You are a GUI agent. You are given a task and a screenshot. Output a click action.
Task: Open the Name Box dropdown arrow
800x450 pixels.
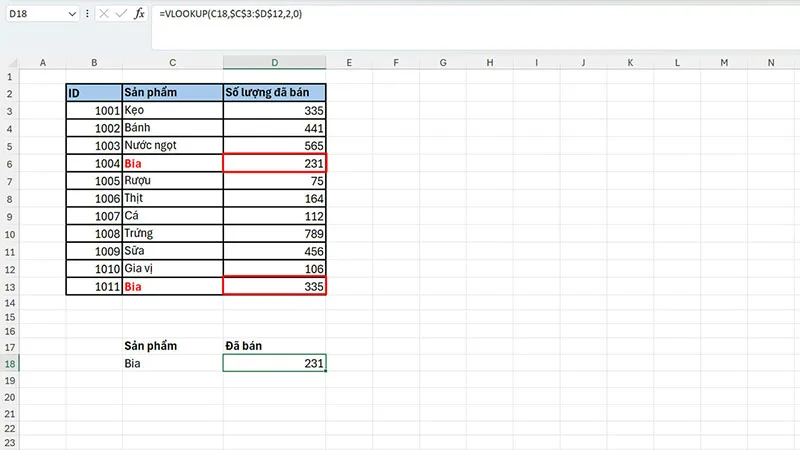coord(72,14)
